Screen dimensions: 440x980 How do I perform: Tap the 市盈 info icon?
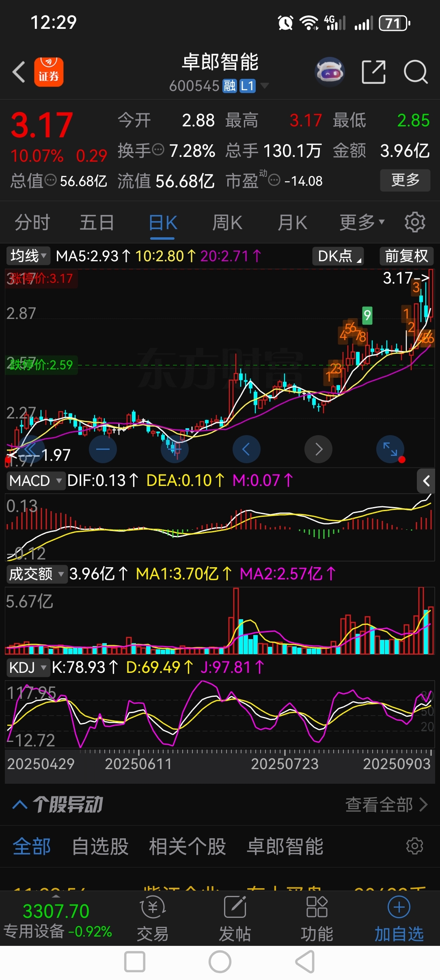275,180
